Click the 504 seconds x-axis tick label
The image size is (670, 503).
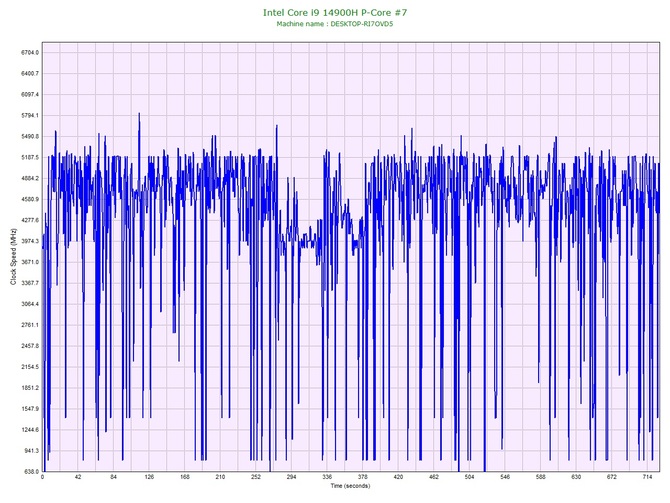coord(469,477)
